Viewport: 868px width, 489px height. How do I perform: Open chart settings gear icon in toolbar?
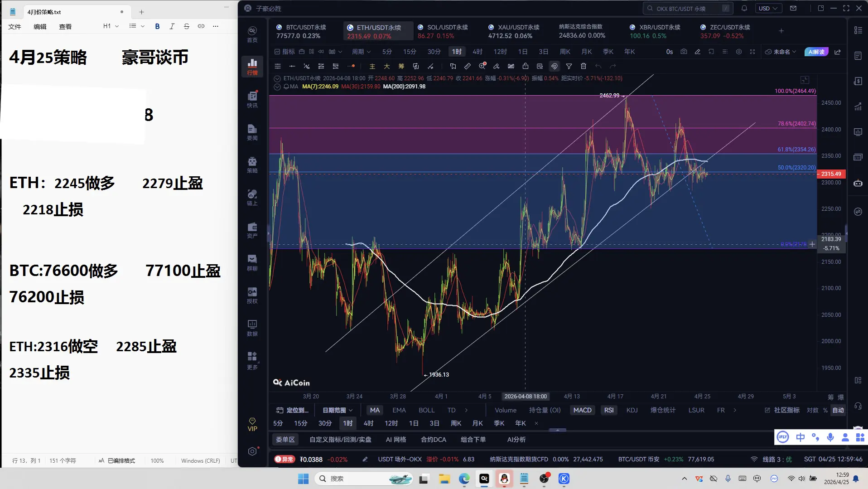point(739,52)
